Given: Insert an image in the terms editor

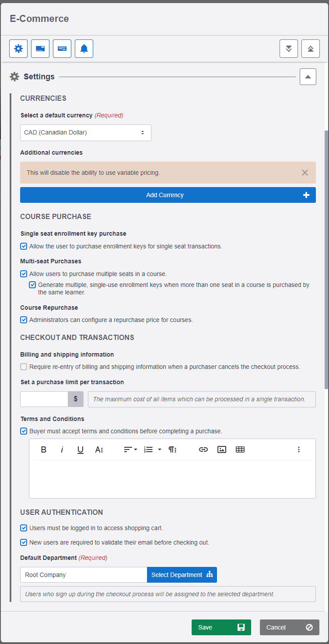Looking at the screenshot, I should point(221,449).
